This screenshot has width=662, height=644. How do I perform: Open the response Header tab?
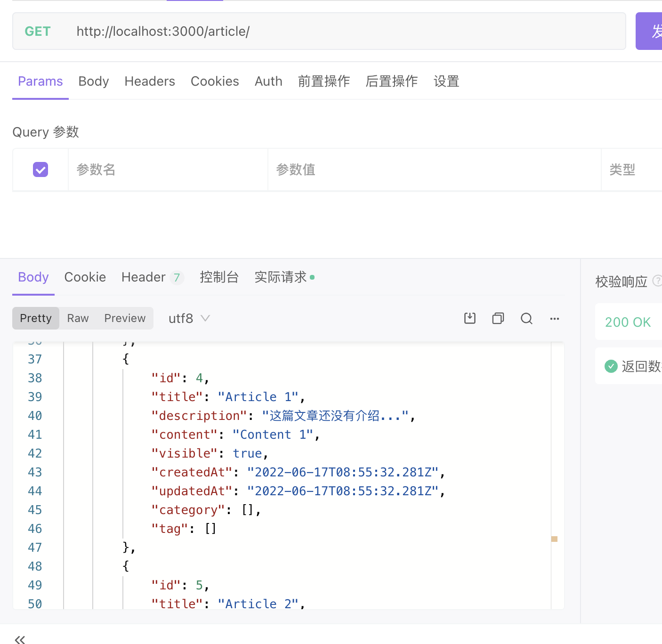coord(144,277)
